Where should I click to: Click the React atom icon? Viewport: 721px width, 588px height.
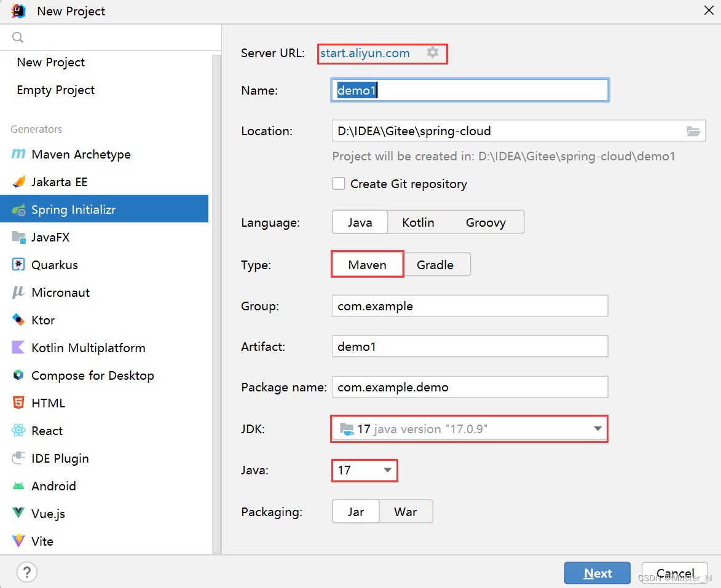click(x=18, y=431)
